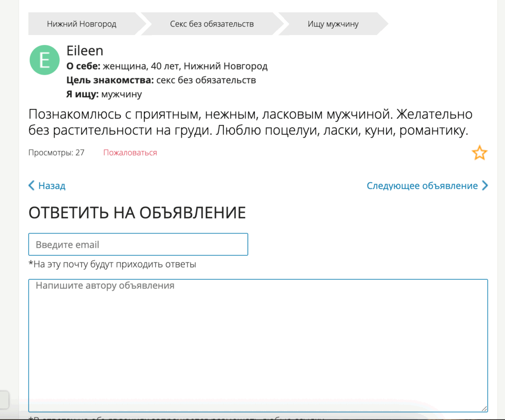
Task: Select the Секс без обязательств breadcrumb
Action: pyautogui.click(x=213, y=23)
